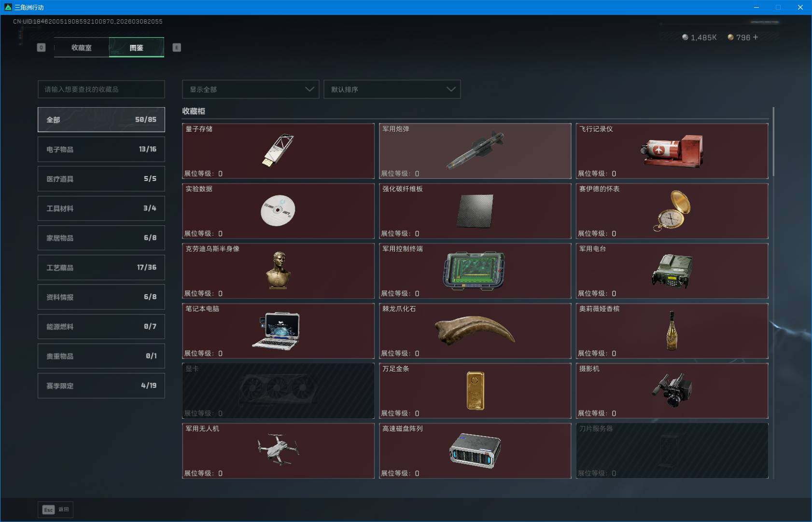Select the 军用控制终端 terminal icon
The width and height of the screenshot is (812, 522).
474,271
